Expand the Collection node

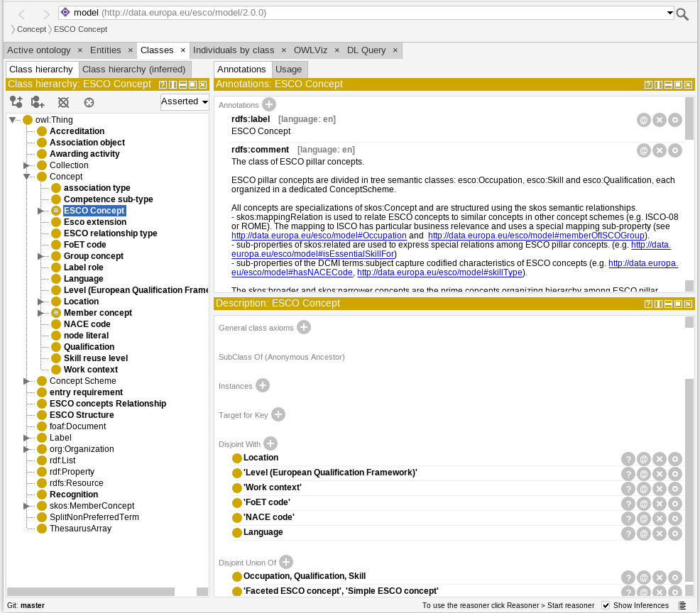coord(27,165)
